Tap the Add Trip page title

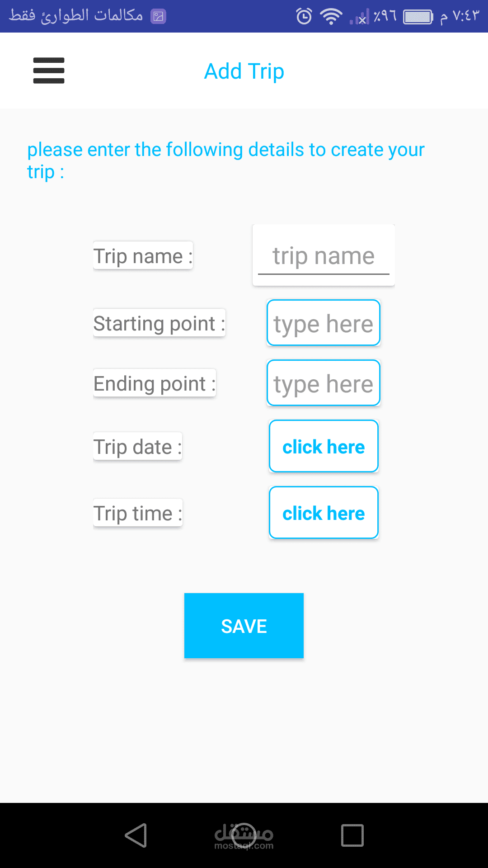244,71
